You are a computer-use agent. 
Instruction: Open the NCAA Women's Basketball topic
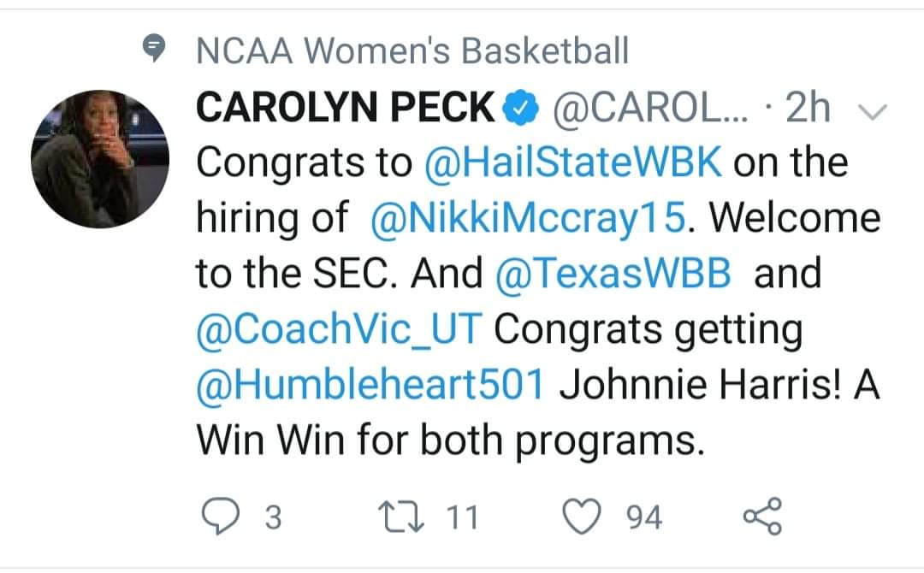click(x=412, y=52)
